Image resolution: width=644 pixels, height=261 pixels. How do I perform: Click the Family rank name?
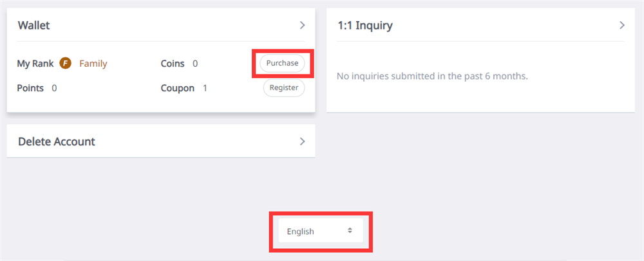[93, 64]
